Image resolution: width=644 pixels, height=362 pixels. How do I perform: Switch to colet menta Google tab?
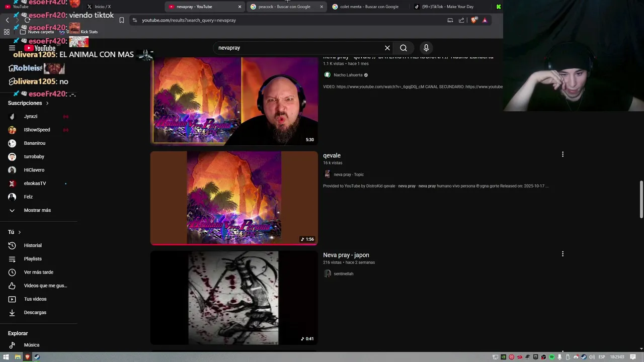pos(369,7)
